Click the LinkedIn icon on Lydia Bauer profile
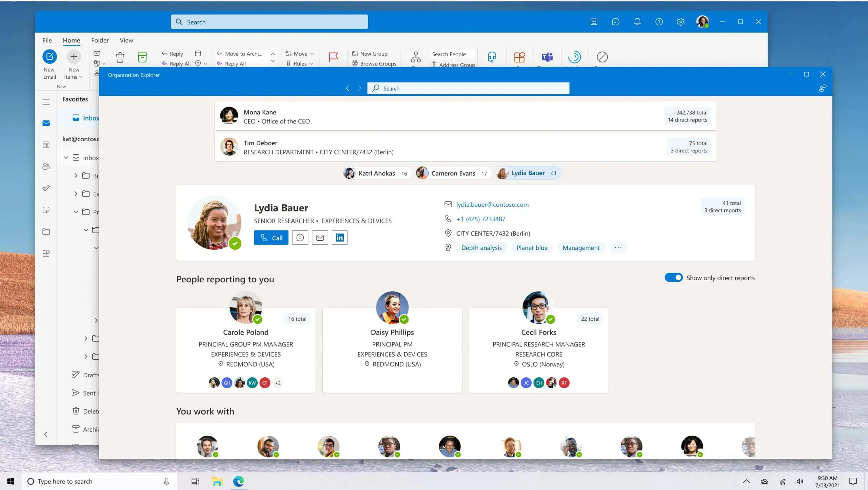868x490 pixels. [340, 238]
